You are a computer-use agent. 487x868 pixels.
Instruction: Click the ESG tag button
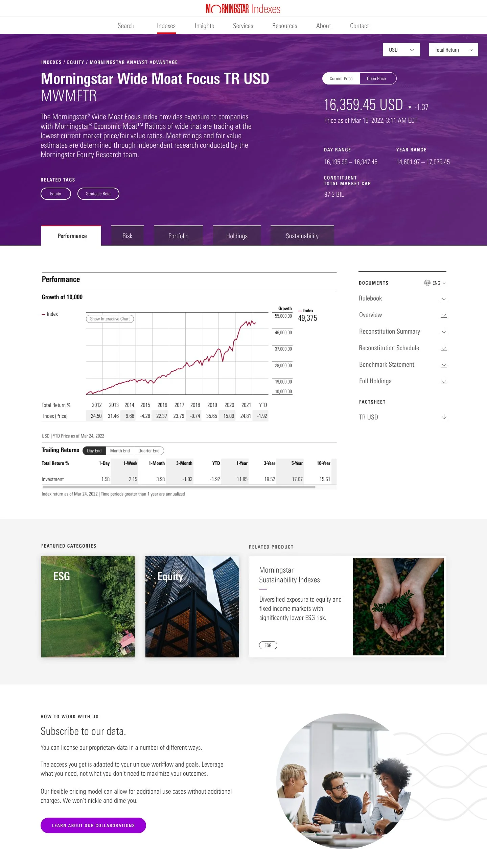coord(268,645)
